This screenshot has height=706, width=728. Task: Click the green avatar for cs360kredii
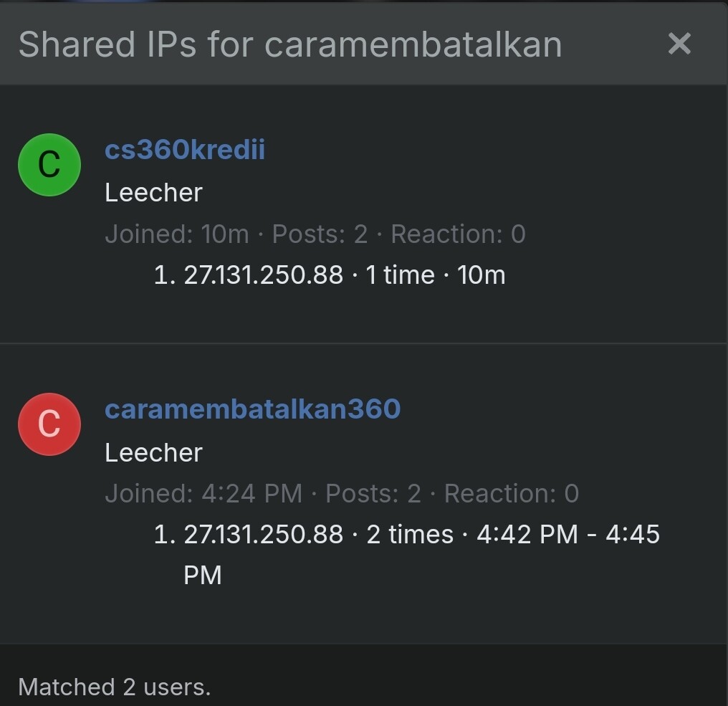[x=49, y=165]
